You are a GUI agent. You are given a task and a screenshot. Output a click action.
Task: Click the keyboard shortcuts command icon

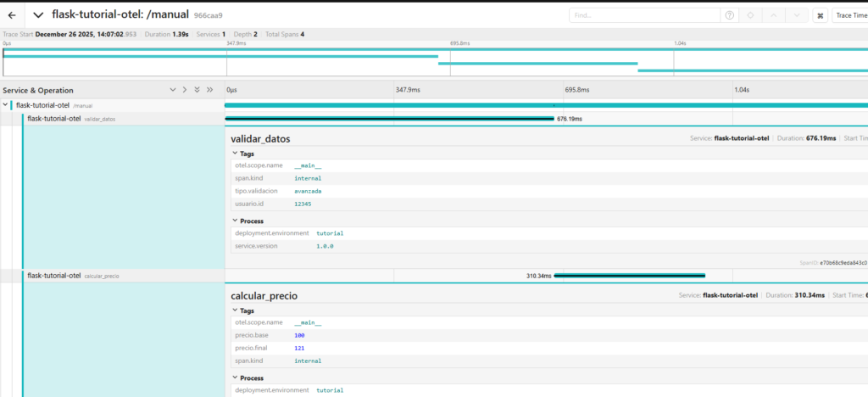821,15
